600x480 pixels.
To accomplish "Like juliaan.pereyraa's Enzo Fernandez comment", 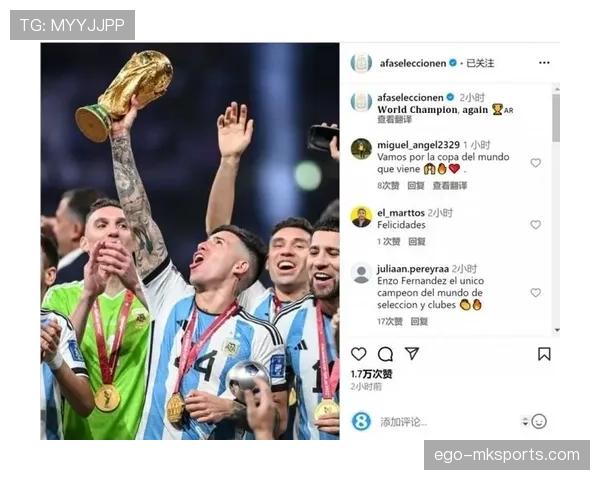I will (x=536, y=293).
